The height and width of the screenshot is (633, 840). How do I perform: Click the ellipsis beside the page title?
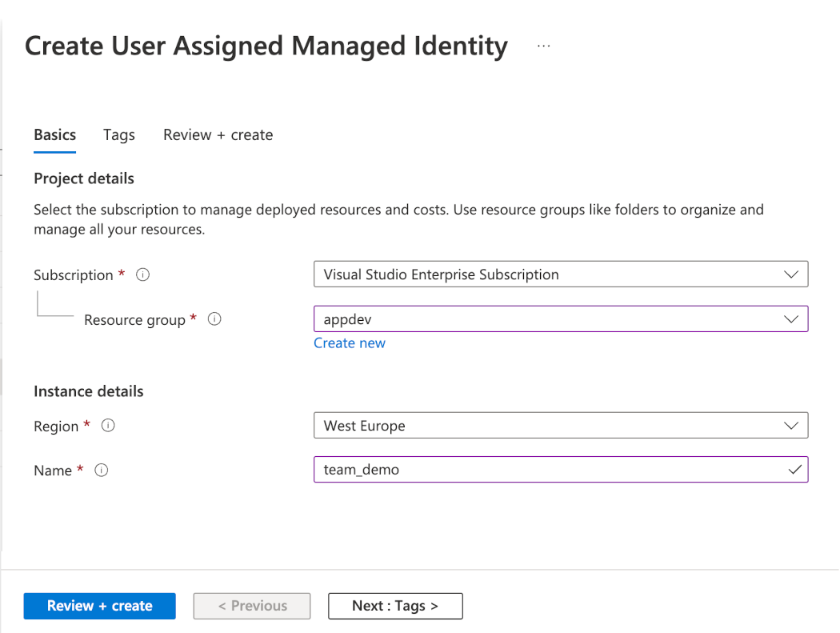tap(544, 46)
